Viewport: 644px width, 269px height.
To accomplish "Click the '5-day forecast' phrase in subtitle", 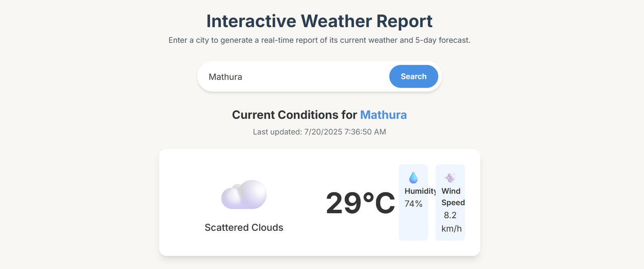I will [441, 40].
